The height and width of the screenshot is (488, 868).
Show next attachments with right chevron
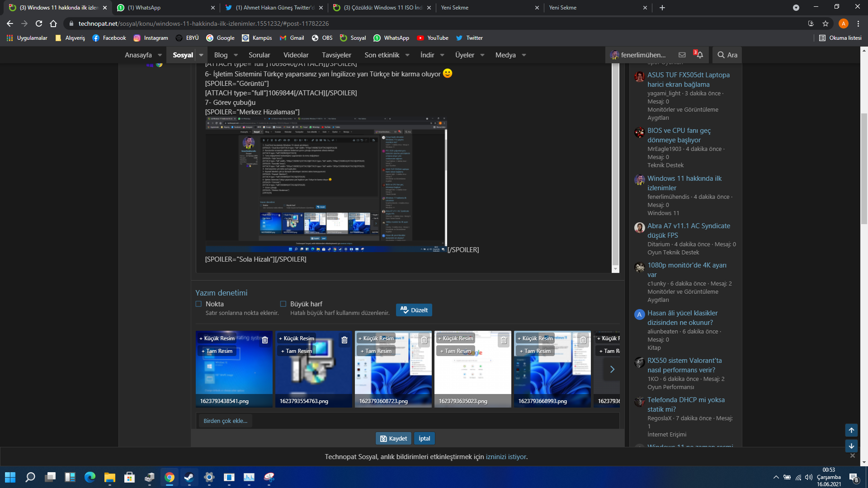tap(612, 369)
